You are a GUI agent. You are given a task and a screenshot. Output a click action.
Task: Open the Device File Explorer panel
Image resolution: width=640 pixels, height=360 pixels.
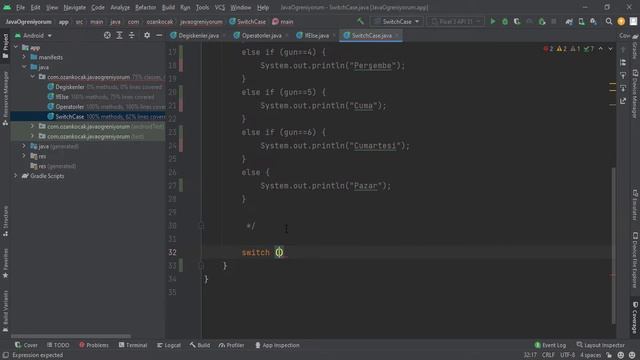[x=635, y=260]
